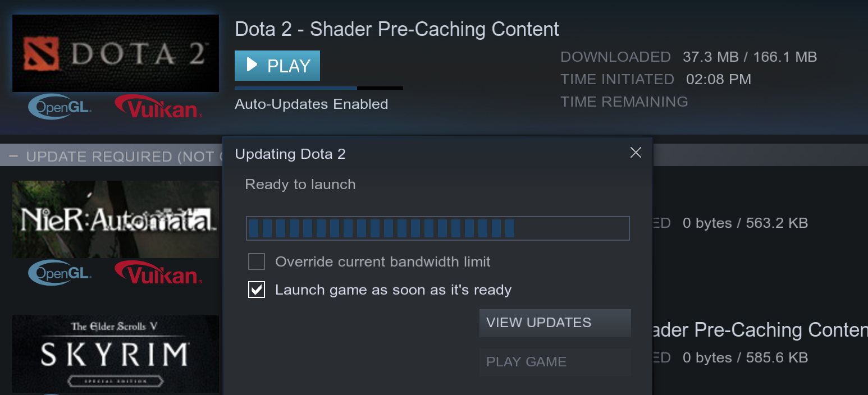Viewport: 868px width, 395px height.
Task: Toggle Auto-Updates Enabled setting
Action: click(x=311, y=104)
